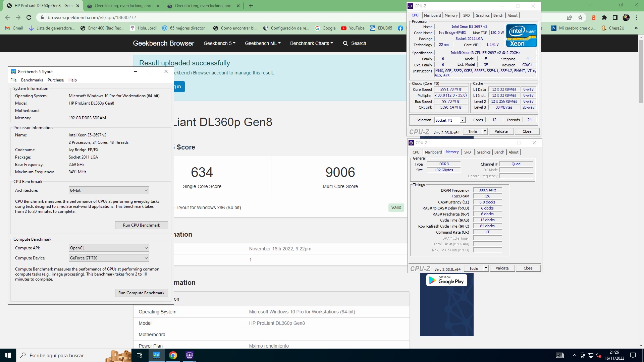Click the Google Play badge
This screenshot has width=644, height=362.
point(447,280)
